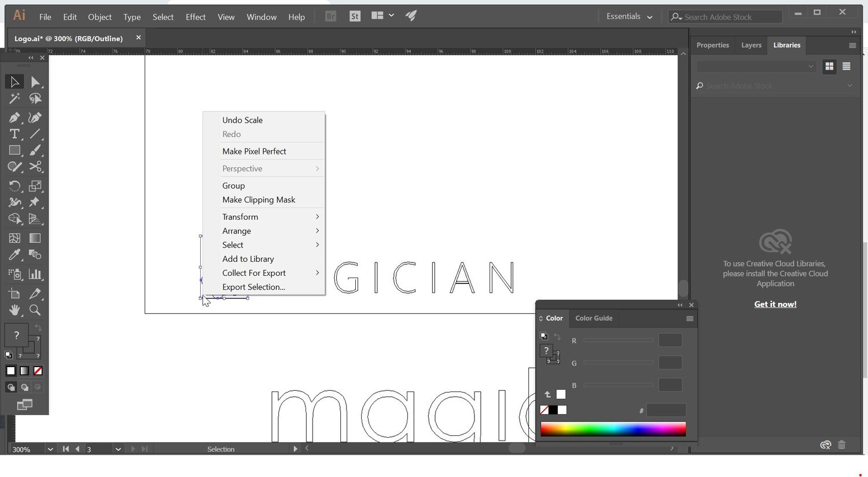Image resolution: width=868 pixels, height=477 pixels.
Task: Select the Symbol Sprayer tool
Action: (14, 274)
